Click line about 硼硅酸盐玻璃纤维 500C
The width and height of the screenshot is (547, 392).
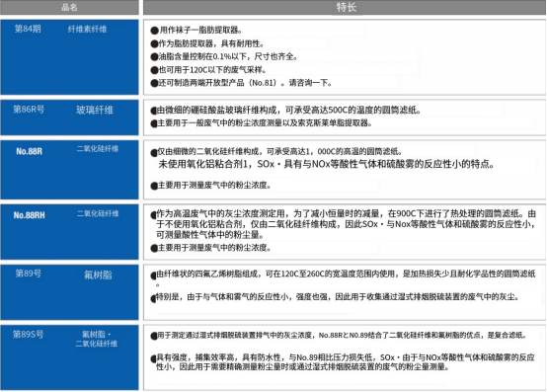coord(288,111)
